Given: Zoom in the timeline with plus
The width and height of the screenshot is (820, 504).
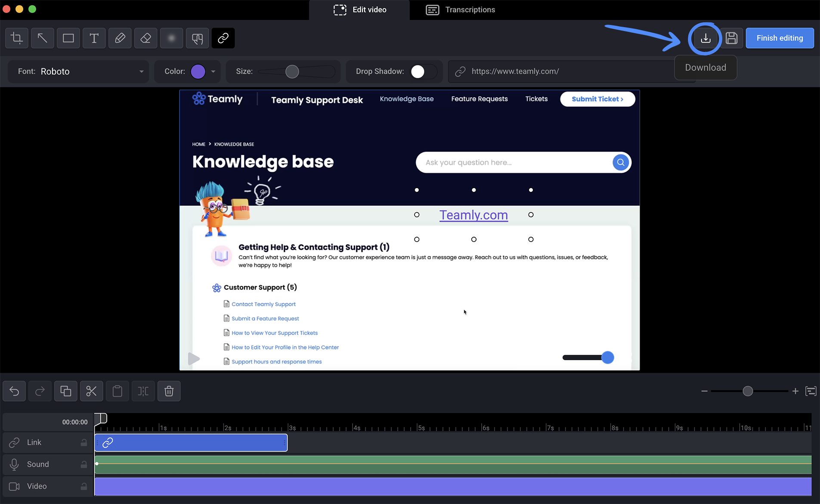Looking at the screenshot, I should click(x=795, y=391).
